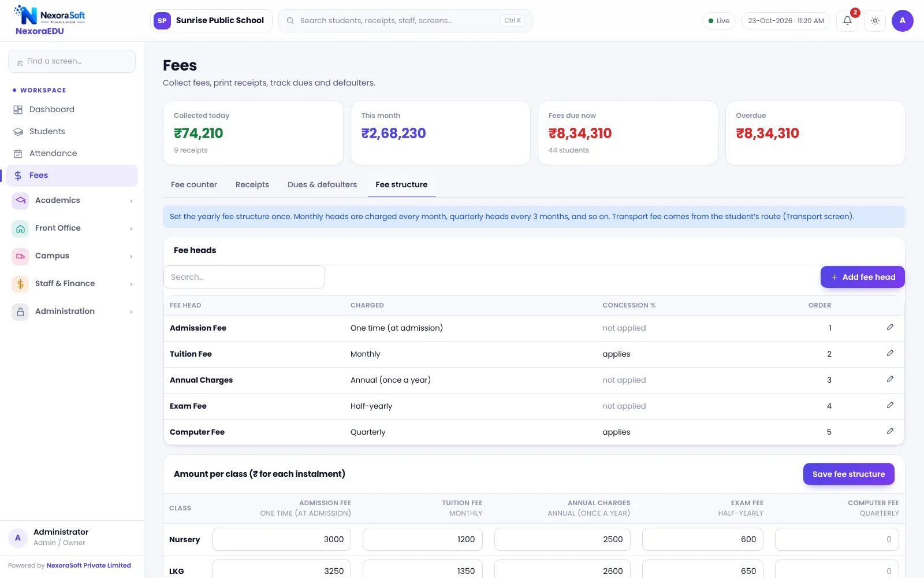
Task: Click the Academics section icon
Action: coord(20,200)
